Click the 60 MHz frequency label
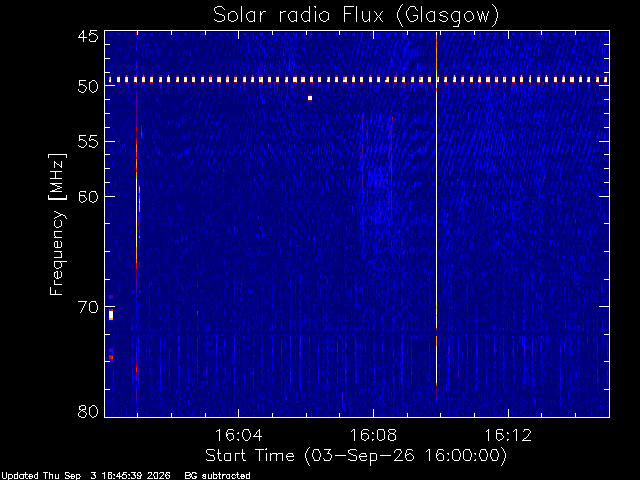The height and width of the screenshot is (480, 640). pyautogui.click(x=88, y=196)
